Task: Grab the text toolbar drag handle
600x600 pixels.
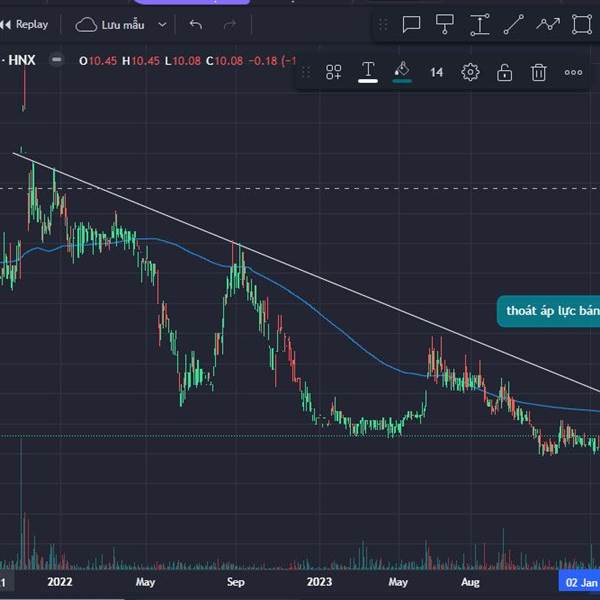Action: click(306, 72)
